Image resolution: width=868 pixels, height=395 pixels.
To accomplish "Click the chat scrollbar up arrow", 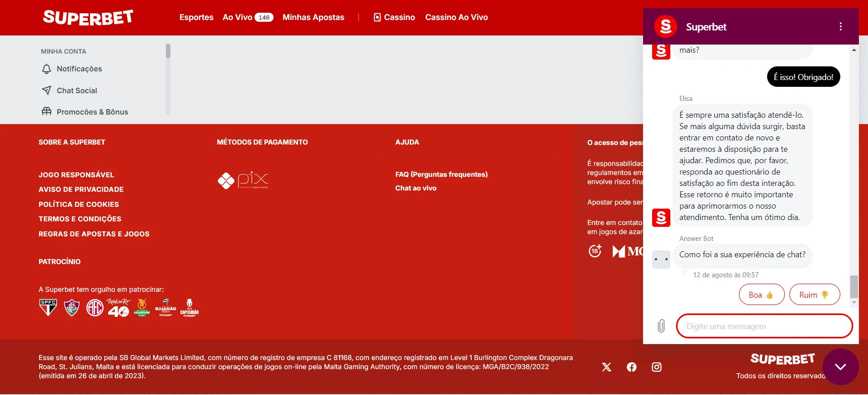I will [x=854, y=50].
